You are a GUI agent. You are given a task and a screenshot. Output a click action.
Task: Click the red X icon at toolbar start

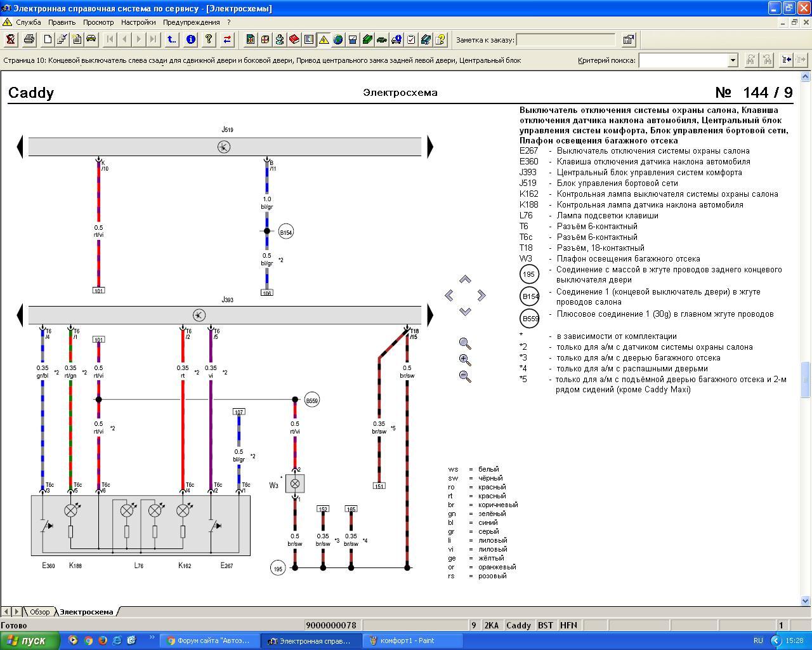[x=11, y=39]
